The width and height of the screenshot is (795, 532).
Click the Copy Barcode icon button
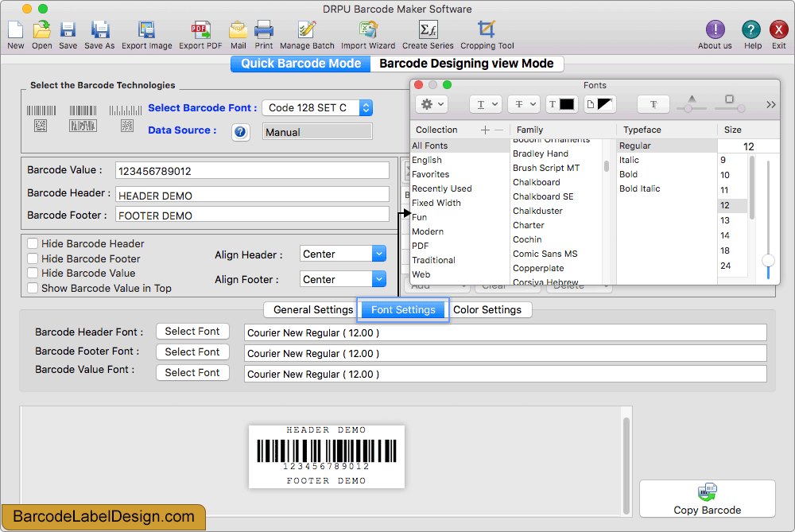708,499
